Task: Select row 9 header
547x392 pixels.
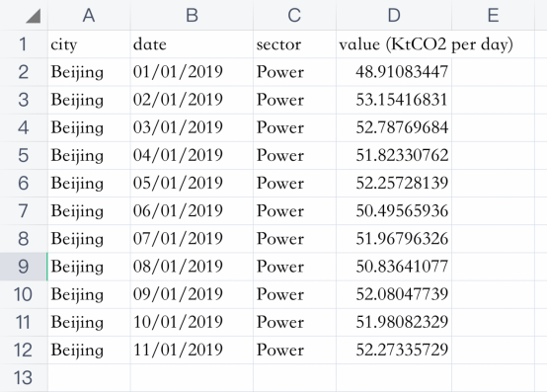Action: coord(24,267)
